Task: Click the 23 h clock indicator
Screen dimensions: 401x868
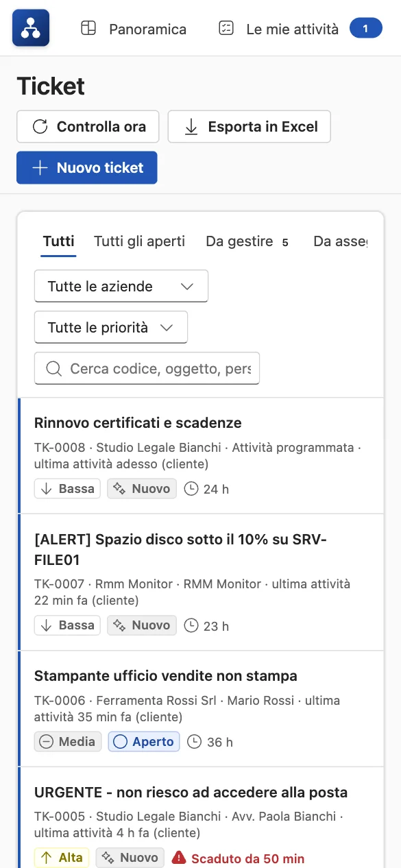Action: click(207, 625)
